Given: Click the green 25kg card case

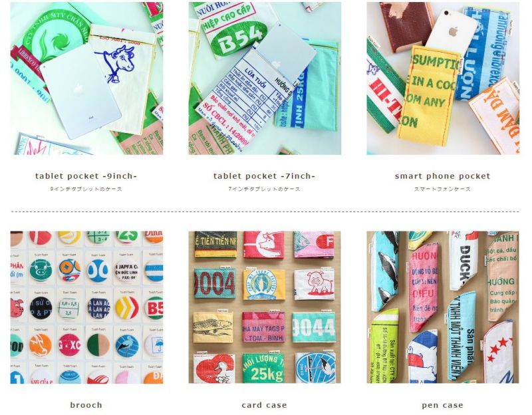Looking at the screenshot, I should 263,368.
